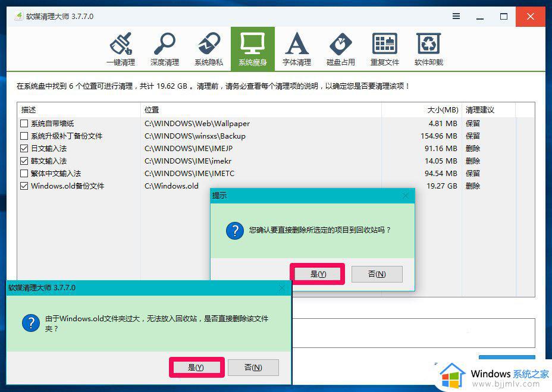The height and width of the screenshot is (392, 552).
Task: Select path C:\WINDOWS\winsxs\Backup
Action: [195, 136]
